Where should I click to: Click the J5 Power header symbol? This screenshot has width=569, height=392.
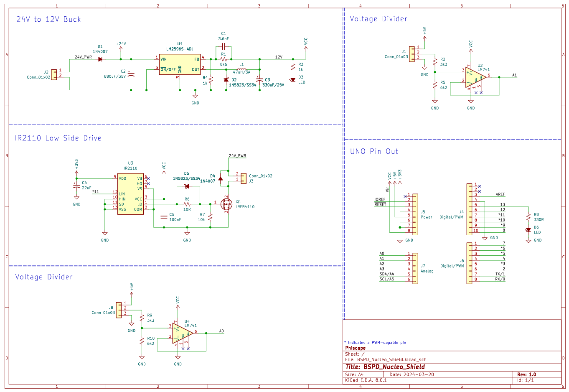[415, 214]
